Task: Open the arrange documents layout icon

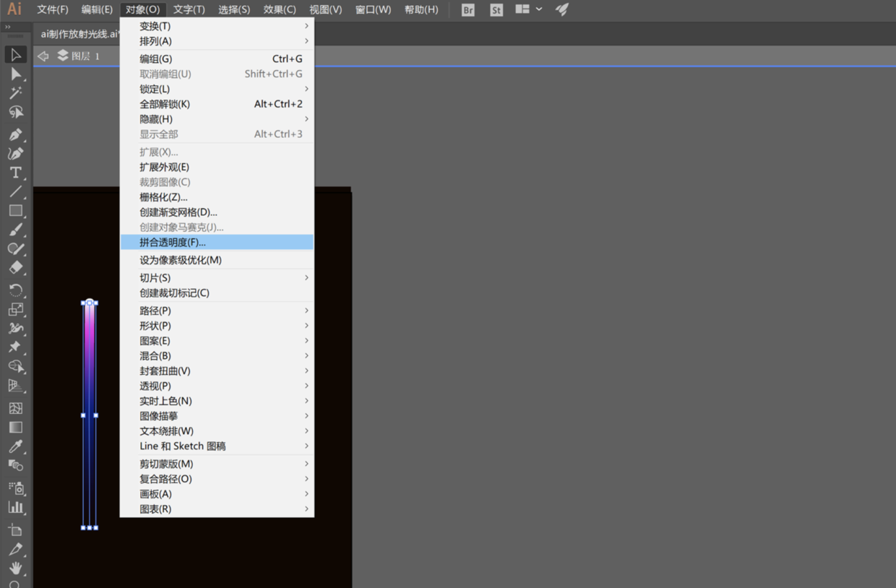Action: pos(522,9)
